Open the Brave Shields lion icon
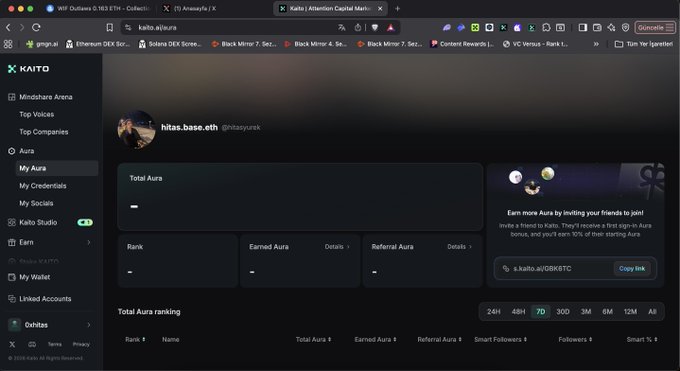 [x=375, y=27]
